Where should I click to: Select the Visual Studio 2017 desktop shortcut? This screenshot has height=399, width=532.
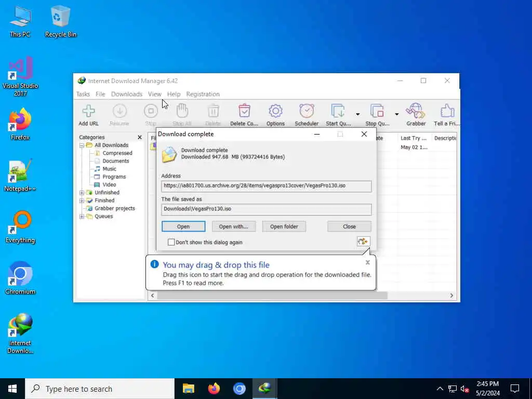(x=20, y=76)
